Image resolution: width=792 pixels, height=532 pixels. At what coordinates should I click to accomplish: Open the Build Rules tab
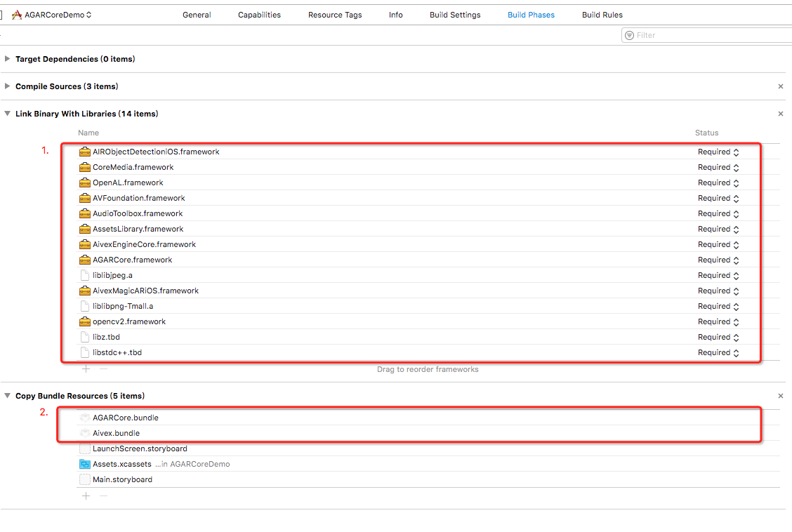coord(602,15)
